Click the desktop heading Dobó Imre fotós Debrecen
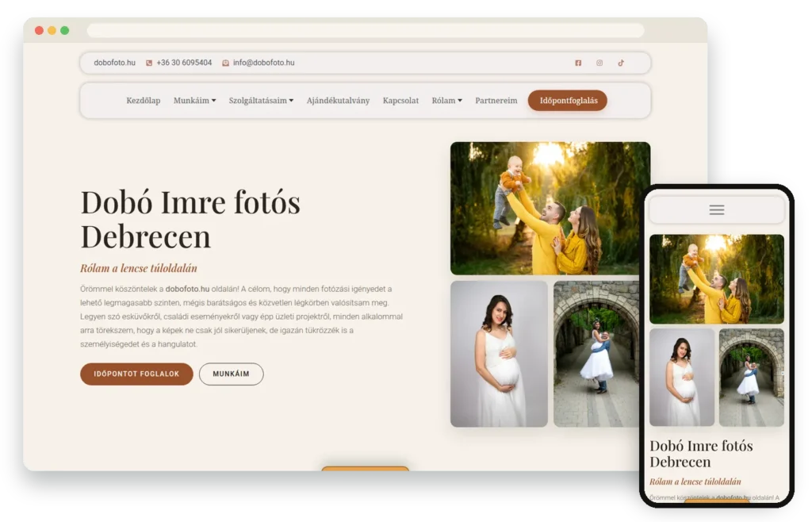The image size is (812, 522). click(x=190, y=219)
